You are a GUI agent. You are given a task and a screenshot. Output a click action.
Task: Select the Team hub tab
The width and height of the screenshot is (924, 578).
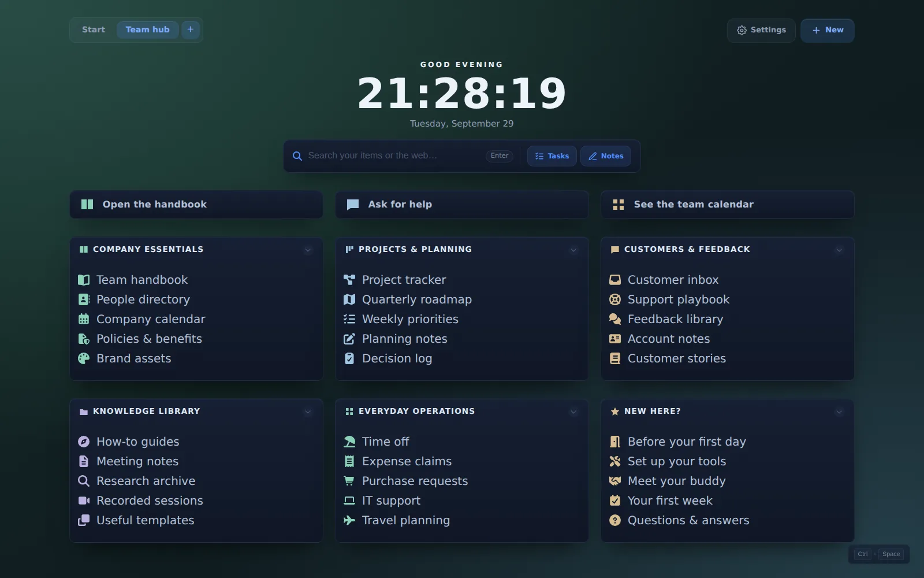148,29
